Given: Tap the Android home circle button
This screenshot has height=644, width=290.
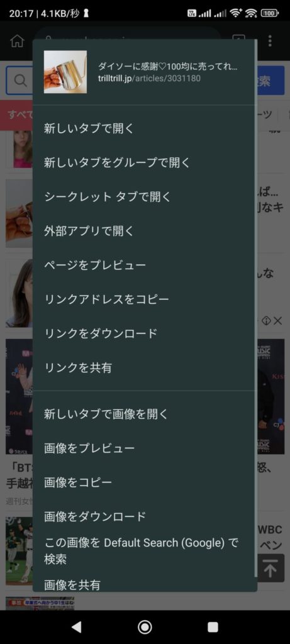Looking at the screenshot, I should pos(145,627).
